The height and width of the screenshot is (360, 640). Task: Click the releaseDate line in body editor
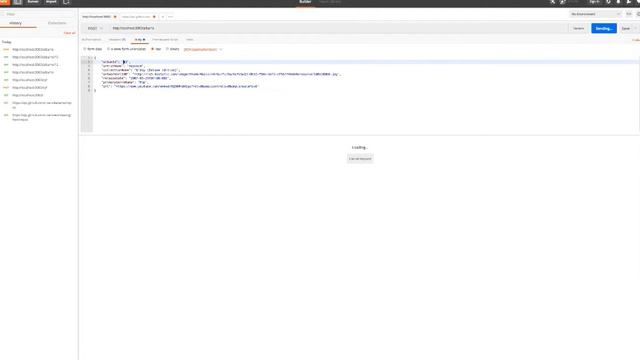[136, 78]
